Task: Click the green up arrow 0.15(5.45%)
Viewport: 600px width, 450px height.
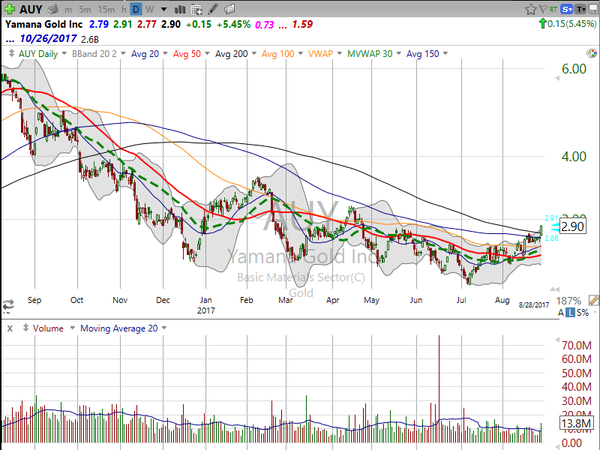Action: click(x=568, y=23)
